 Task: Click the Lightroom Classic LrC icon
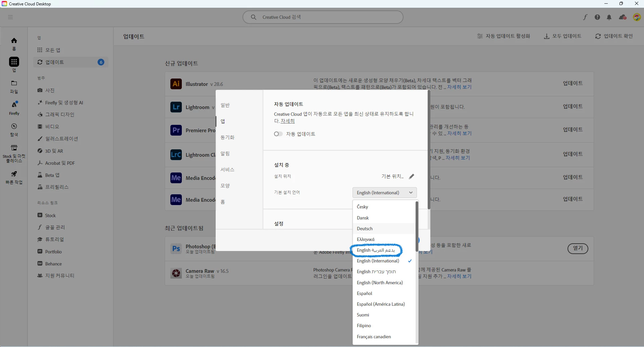click(176, 154)
